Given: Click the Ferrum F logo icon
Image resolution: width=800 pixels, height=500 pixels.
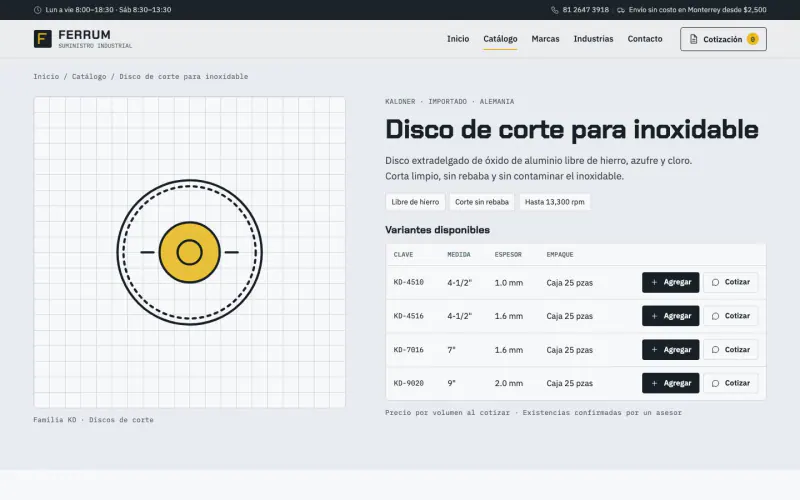Looking at the screenshot, I should pos(42,39).
